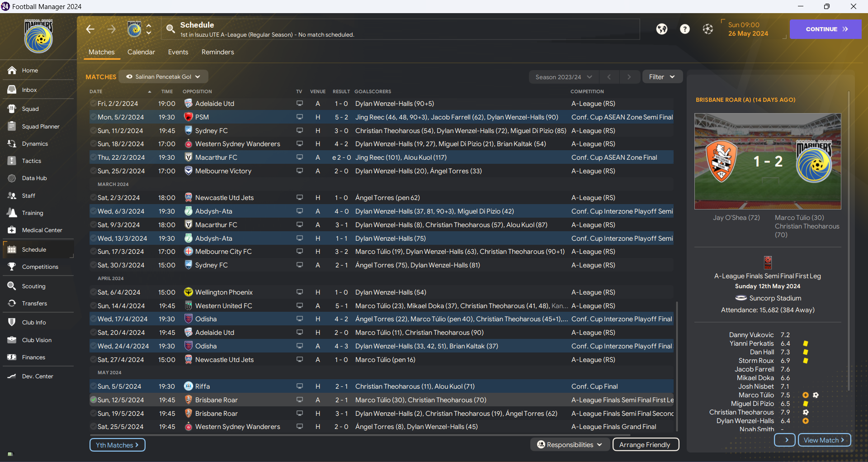Open the Dynamics sidebar icon

[12, 143]
